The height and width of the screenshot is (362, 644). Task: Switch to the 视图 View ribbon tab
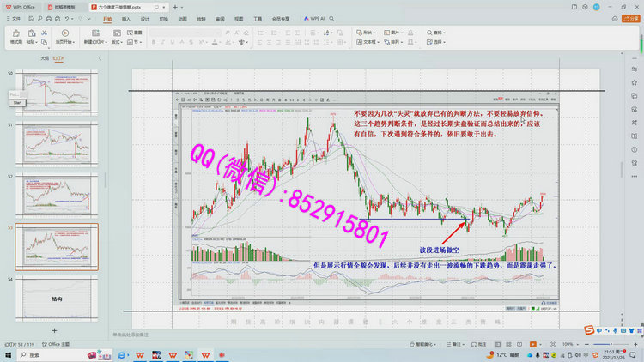pos(239,18)
